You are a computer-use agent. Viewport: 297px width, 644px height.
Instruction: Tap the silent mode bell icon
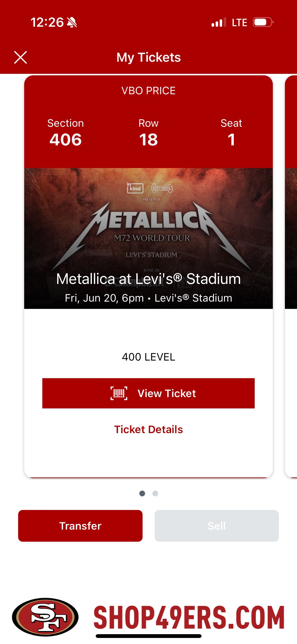coord(72,22)
